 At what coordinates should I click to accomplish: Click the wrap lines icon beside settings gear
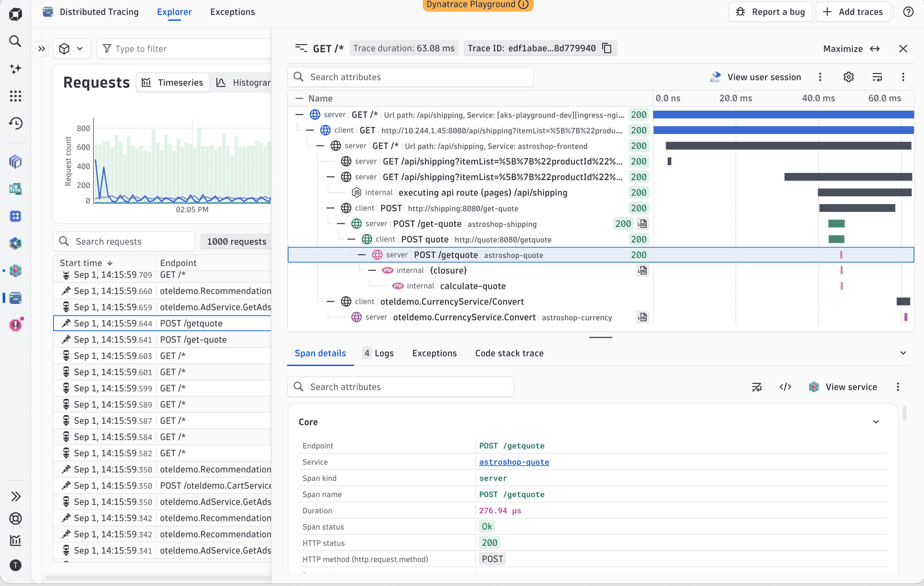point(877,77)
